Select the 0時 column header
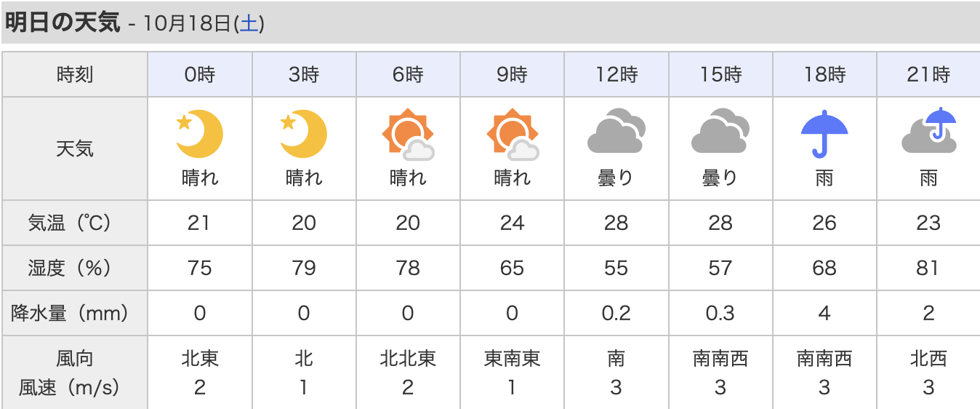Image resolution: width=980 pixels, height=409 pixels. (x=199, y=74)
